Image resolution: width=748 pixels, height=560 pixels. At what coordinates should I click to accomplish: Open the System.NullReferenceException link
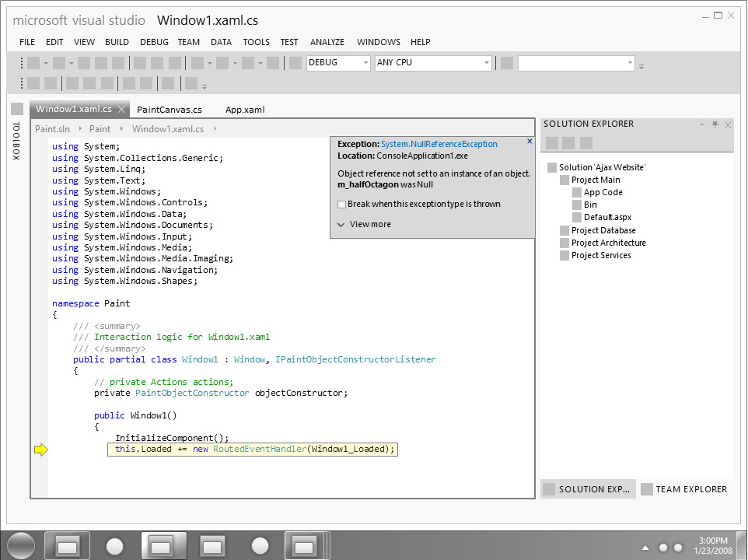pyautogui.click(x=439, y=144)
